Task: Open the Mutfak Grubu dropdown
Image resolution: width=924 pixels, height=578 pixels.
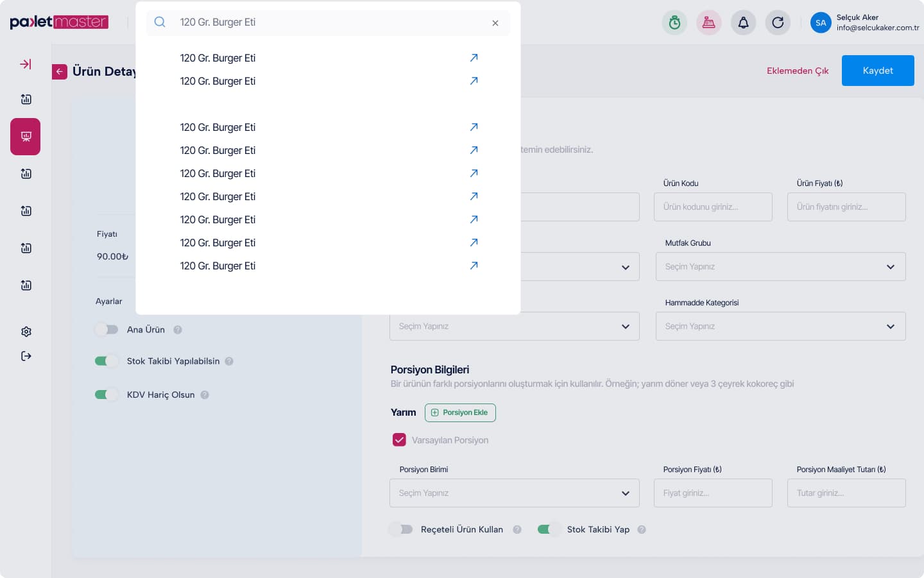Action: 780,267
